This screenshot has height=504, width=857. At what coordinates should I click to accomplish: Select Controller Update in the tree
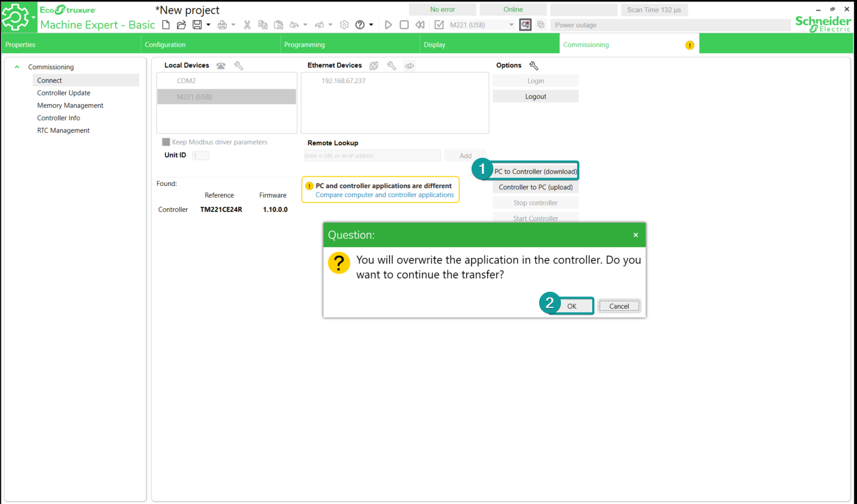coord(64,93)
